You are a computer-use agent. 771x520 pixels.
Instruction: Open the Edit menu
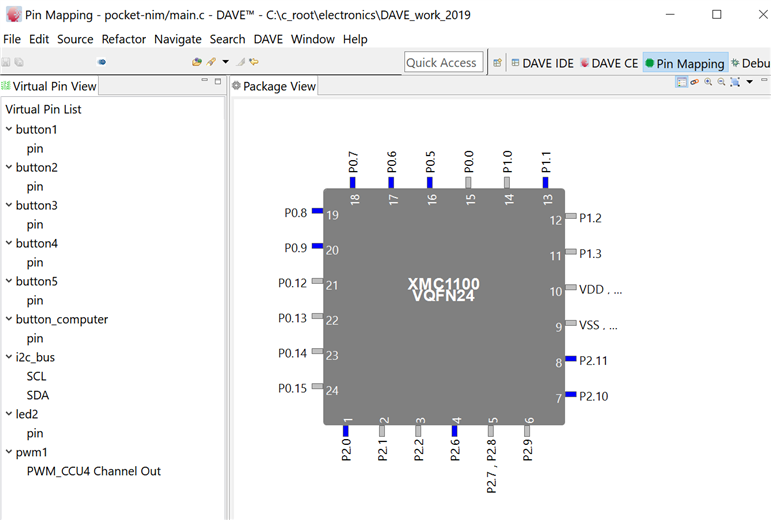pyautogui.click(x=39, y=39)
